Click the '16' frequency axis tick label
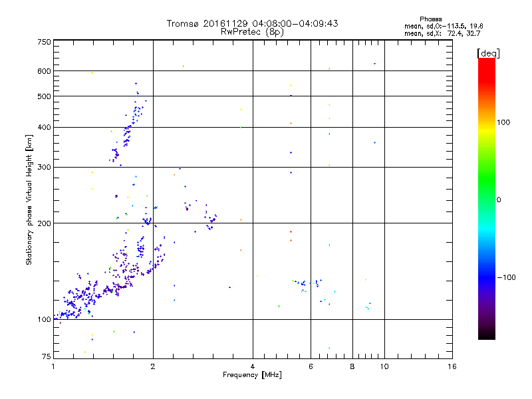The image size is (532, 399). click(x=452, y=366)
